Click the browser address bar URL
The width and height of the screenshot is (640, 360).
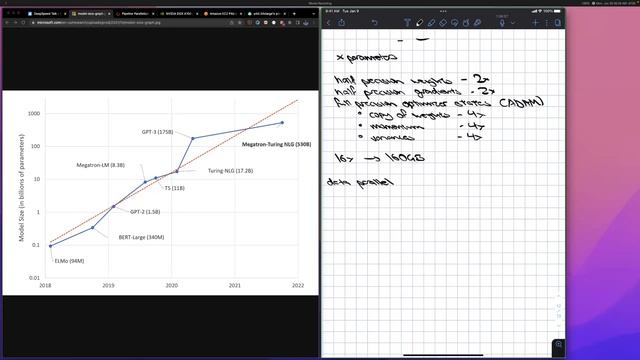99,22
